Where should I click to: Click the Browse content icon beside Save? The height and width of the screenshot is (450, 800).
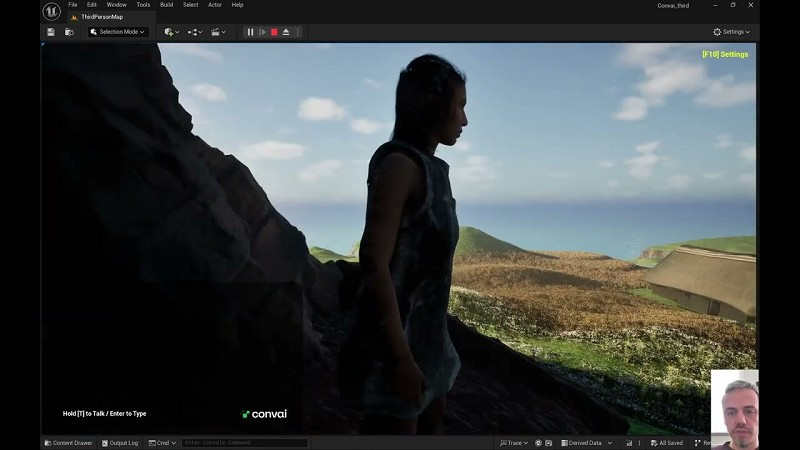(x=69, y=32)
